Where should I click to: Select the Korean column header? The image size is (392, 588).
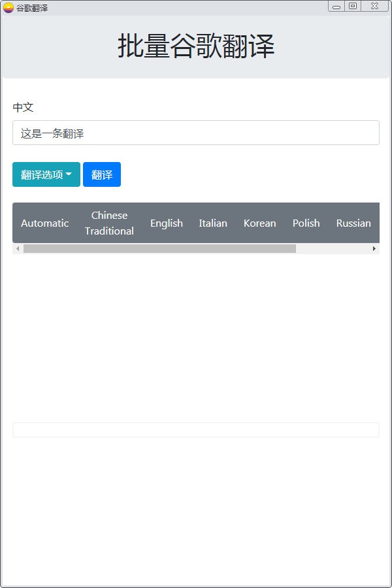[x=259, y=223]
